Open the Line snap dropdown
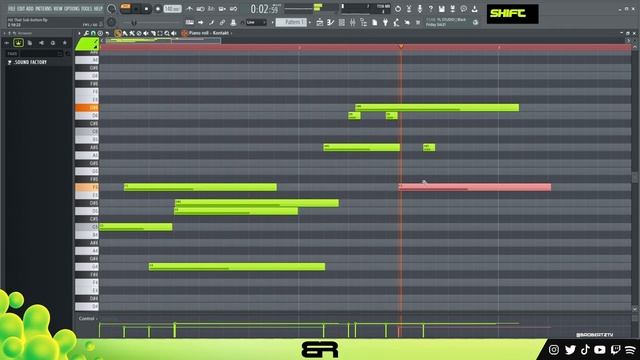 coord(256,22)
